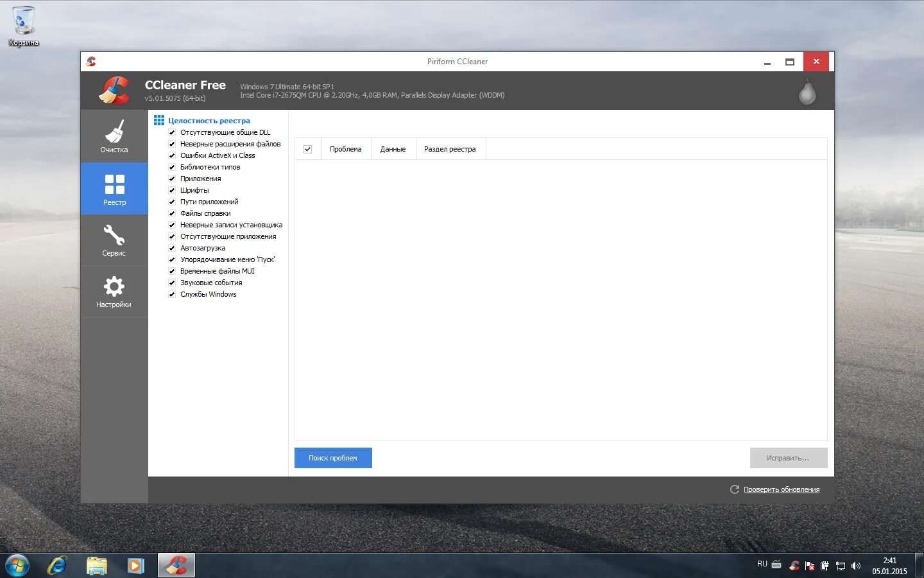The image size is (924, 578).
Task: Toggle the select-all checkbox in results header
Action: 307,149
